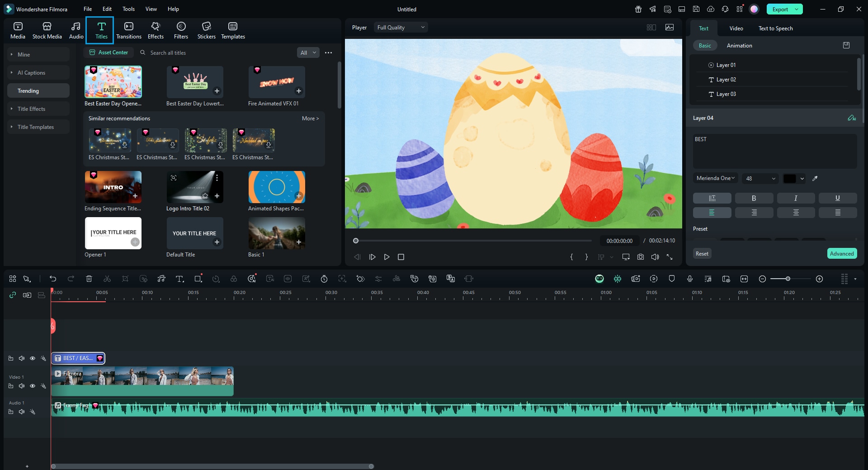Screen dimensions: 868x470
Task: Toggle visibility of the Video 1 track
Action: pos(33,386)
